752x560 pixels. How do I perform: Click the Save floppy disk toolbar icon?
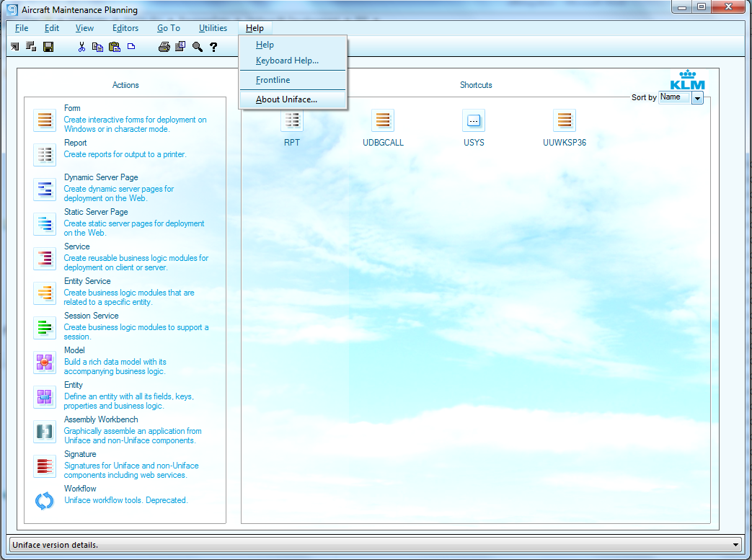tap(48, 47)
